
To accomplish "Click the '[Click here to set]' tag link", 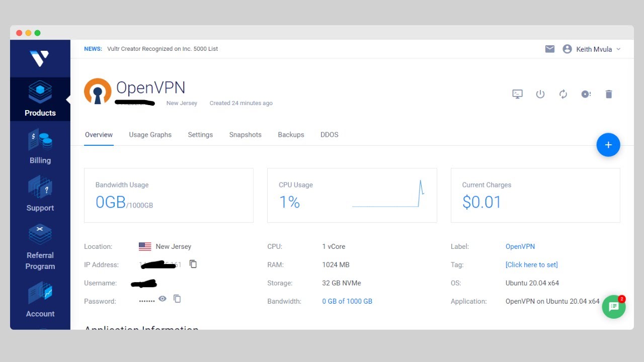I will coord(532,264).
